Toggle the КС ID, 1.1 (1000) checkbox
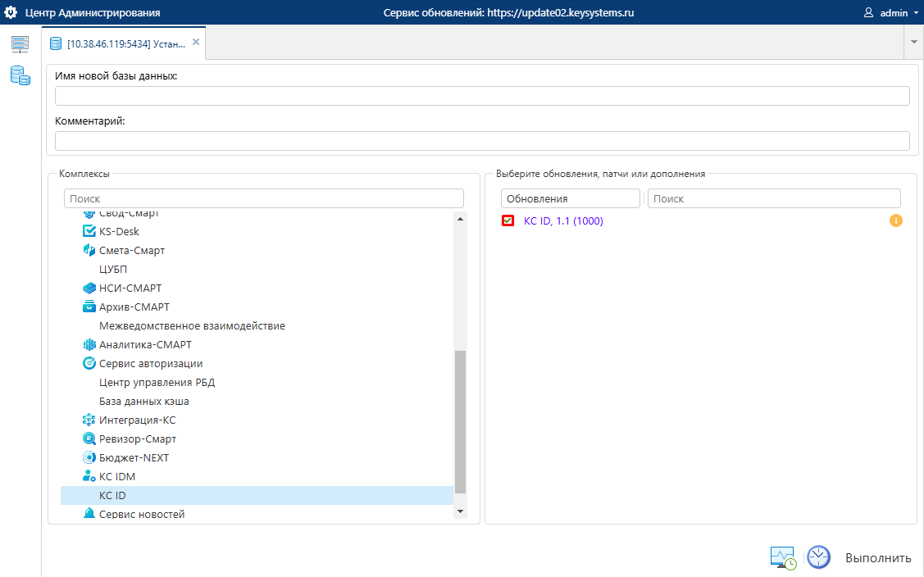 [x=508, y=220]
